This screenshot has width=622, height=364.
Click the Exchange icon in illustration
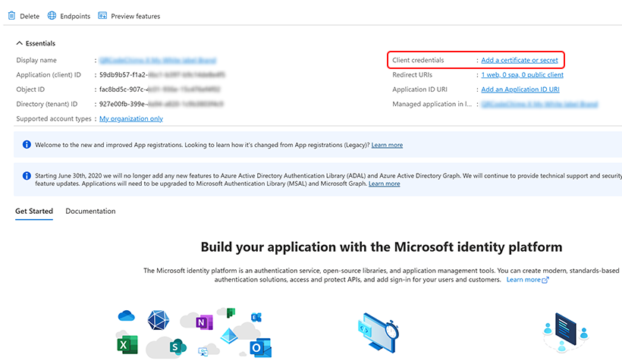(256, 317)
